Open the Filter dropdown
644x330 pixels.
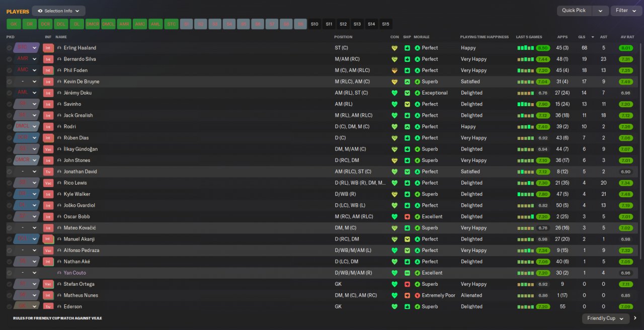point(626,11)
